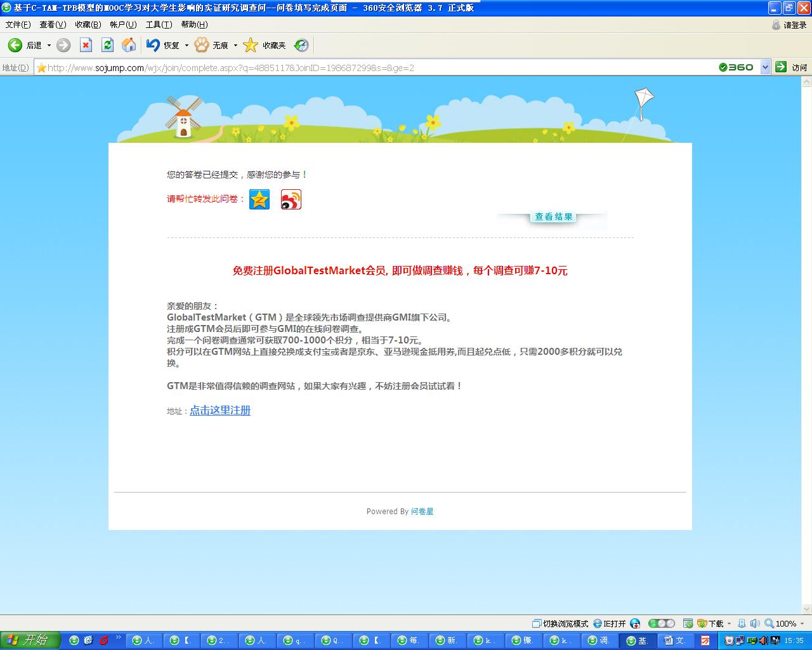Click the status bar scroll-lock page icon
Viewport: 812px width, 650px height.
(742, 623)
